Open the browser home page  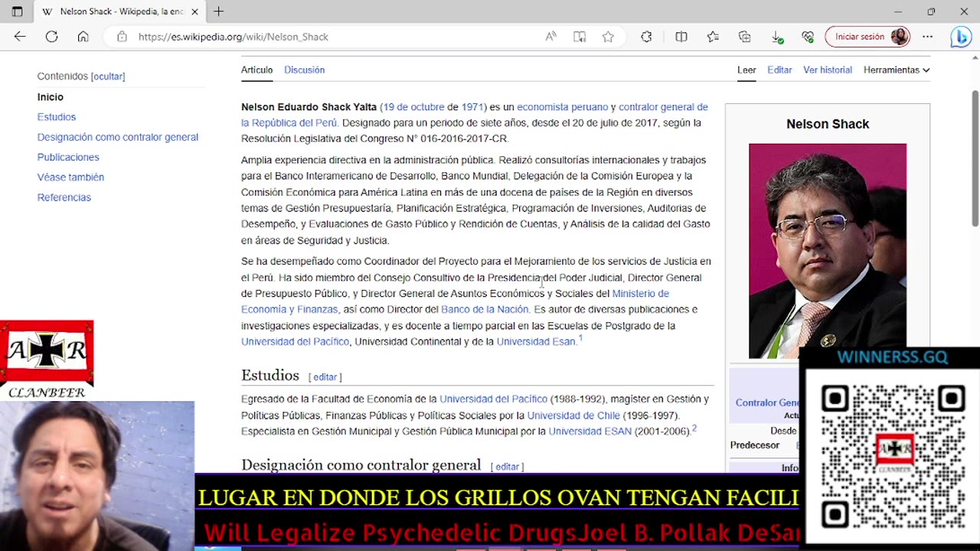click(83, 37)
